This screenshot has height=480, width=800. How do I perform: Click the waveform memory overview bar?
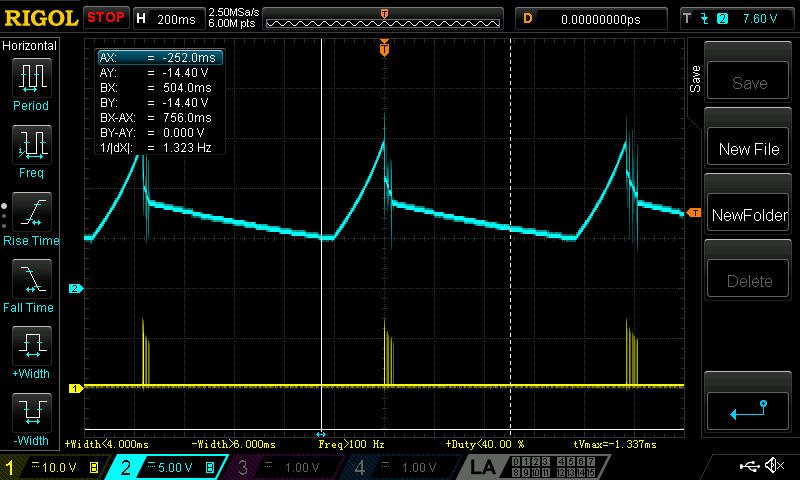point(383,19)
